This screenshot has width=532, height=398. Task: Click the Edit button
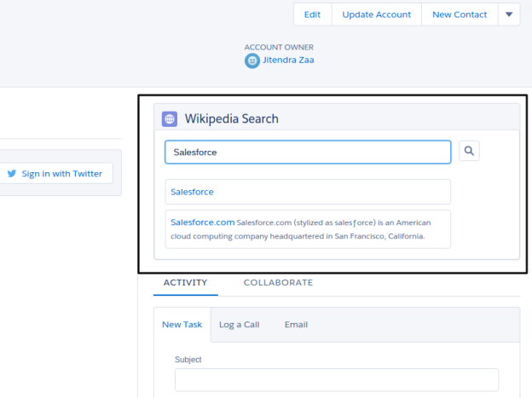click(x=312, y=14)
